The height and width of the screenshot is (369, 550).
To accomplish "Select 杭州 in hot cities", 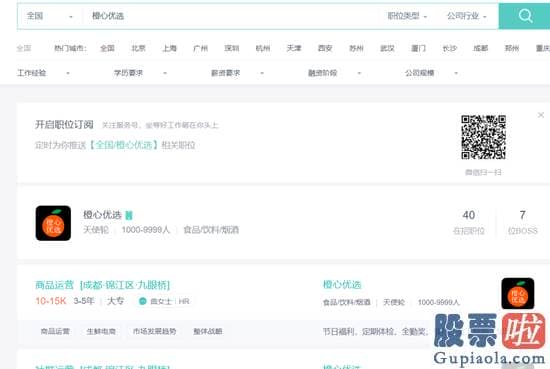I will pos(263,48).
